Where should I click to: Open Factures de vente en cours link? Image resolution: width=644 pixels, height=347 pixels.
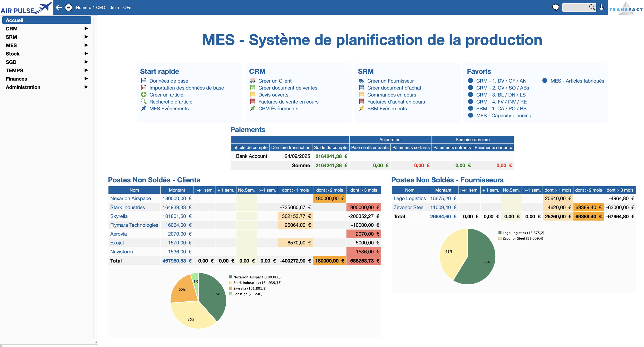(288, 102)
